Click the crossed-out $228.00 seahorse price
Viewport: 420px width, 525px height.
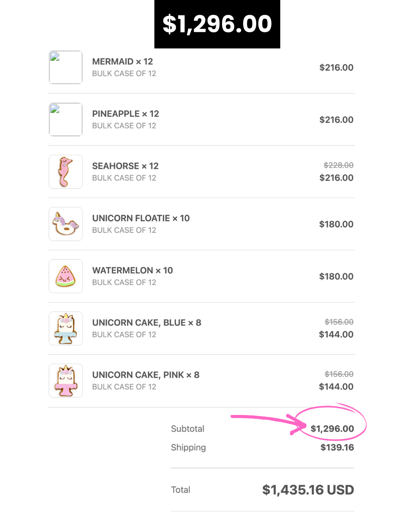coord(338,165)
